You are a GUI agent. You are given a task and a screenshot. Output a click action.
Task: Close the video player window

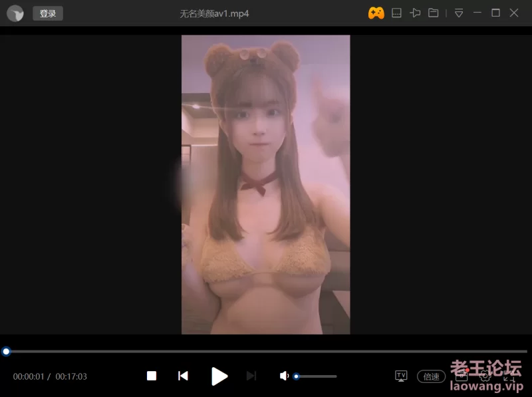514,13
